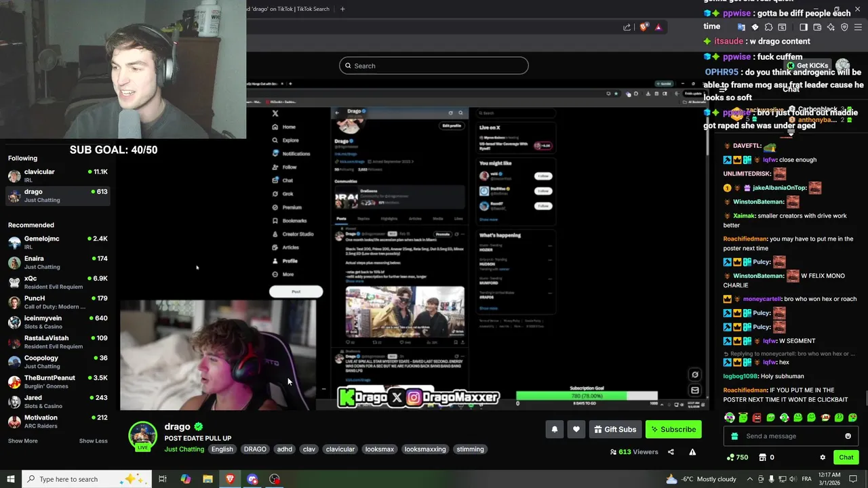Open Copilot from the taskbar
868x488 pixels.
[x=185, y=479]
